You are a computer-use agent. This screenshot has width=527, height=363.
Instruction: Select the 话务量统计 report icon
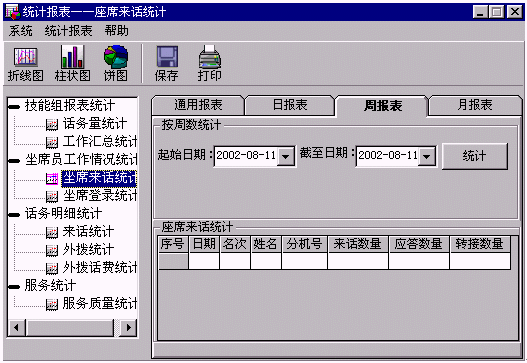(52, 125)
